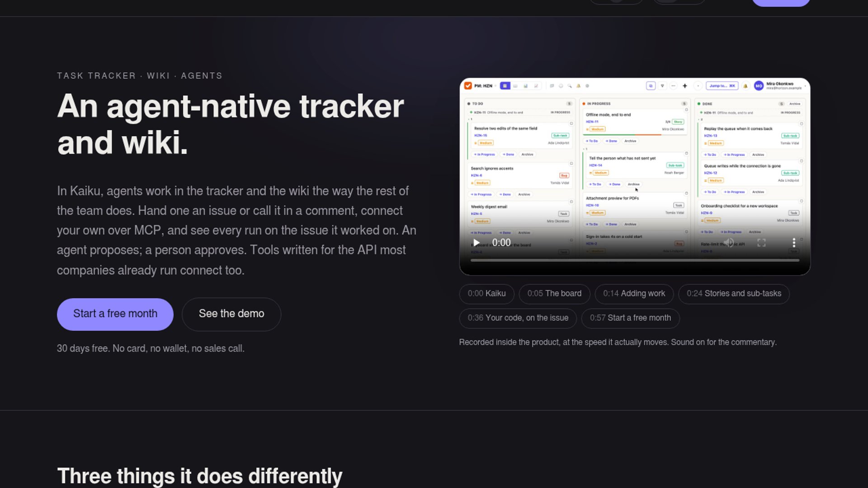Screen dimensions: 868x488
Task: Jump to the 0:05 The board chapter
Action: tap(554, 294)
